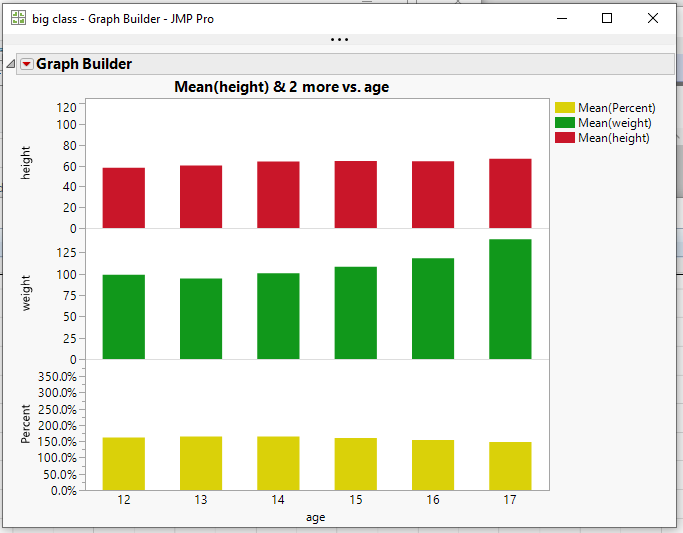The image size is (683, 533).
Task: Click the Mean(Percent) legend label
Action: point(616,108)
